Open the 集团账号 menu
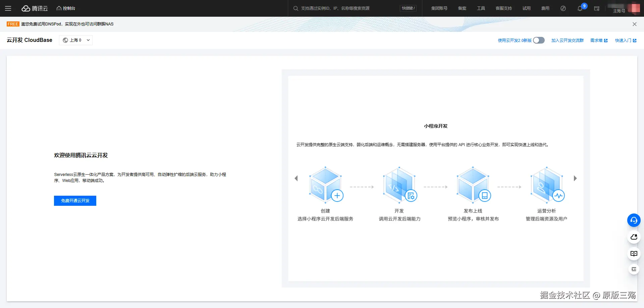 439,8
